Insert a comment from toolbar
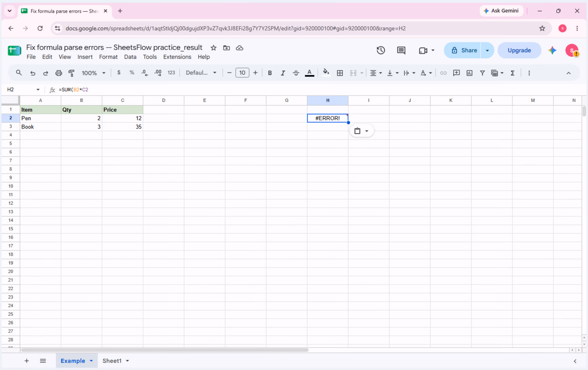 coord(456,73)
